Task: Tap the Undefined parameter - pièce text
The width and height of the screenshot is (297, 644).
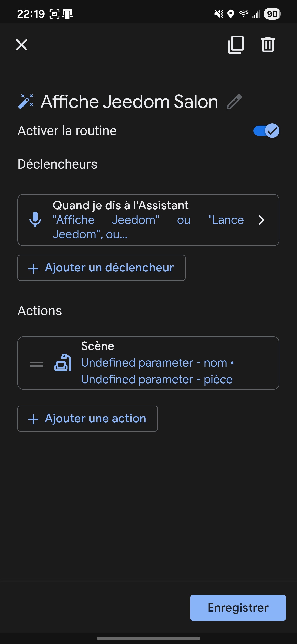Action: [x=157, y=380]
